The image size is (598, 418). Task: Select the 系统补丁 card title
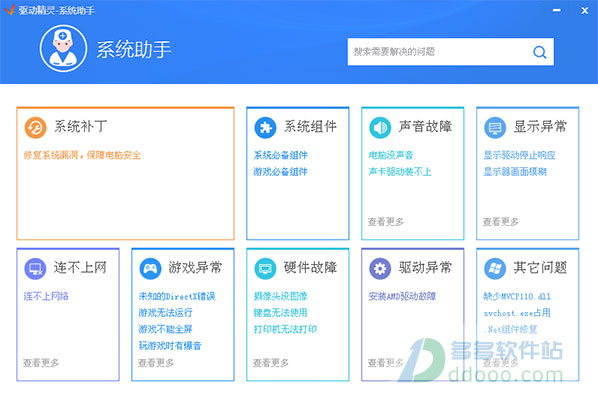(x=80, y=127)
